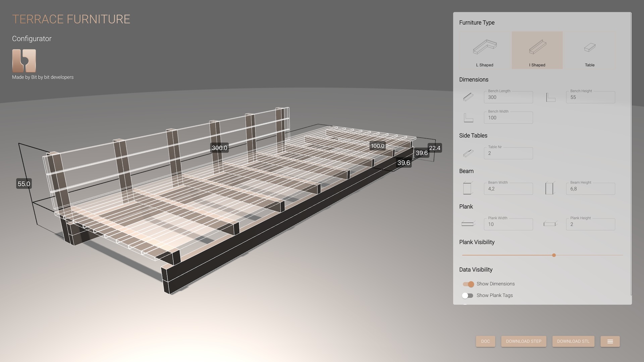Open the DOC button
The height and width of the screenshot is (362, 644).
485,342
